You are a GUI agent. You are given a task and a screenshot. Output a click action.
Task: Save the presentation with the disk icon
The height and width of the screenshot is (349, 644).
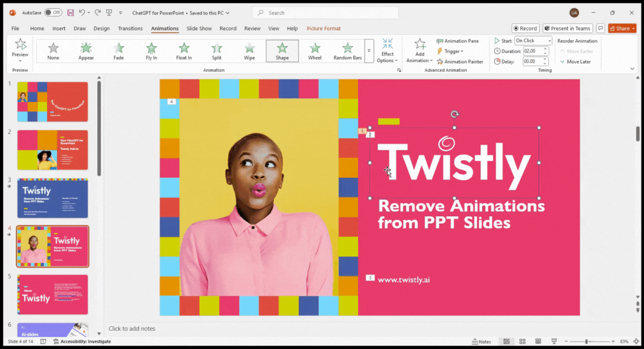coord(71,12)
